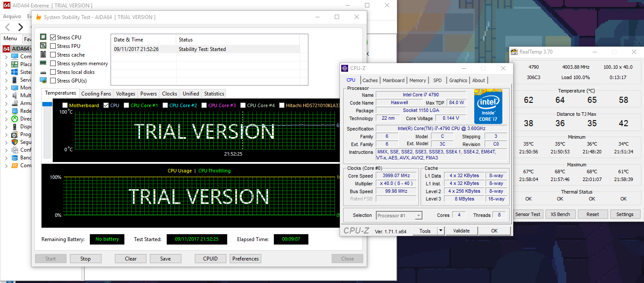Expand the Direc tree node chevron

[x=6, y=119]
